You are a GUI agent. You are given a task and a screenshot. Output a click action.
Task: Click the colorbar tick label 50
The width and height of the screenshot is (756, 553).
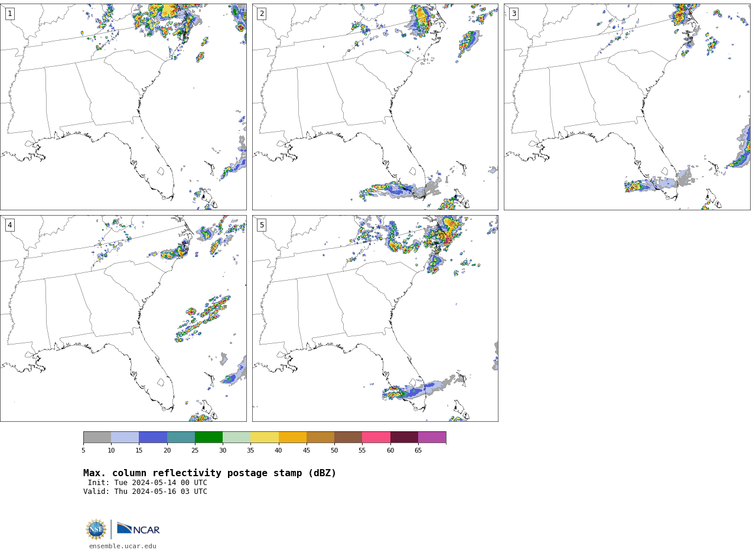point(334,451)
